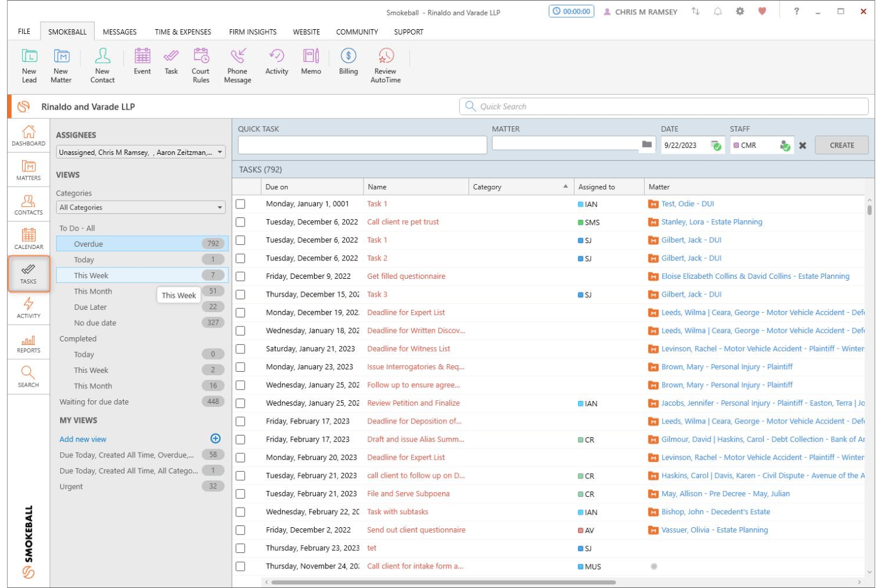The image size is (882, 588).
Task: Add a new view with the plus icon
Action: tap(216, 438)
